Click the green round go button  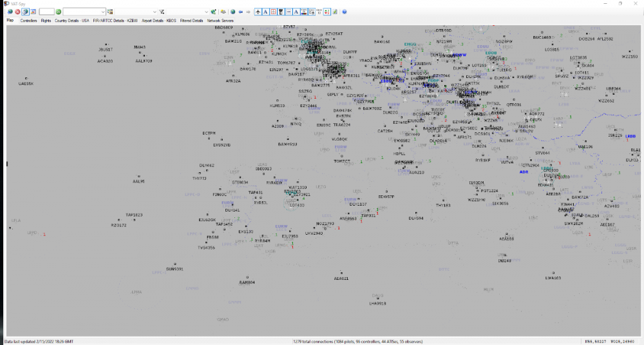pyautogui.click(x=59, y=12)
